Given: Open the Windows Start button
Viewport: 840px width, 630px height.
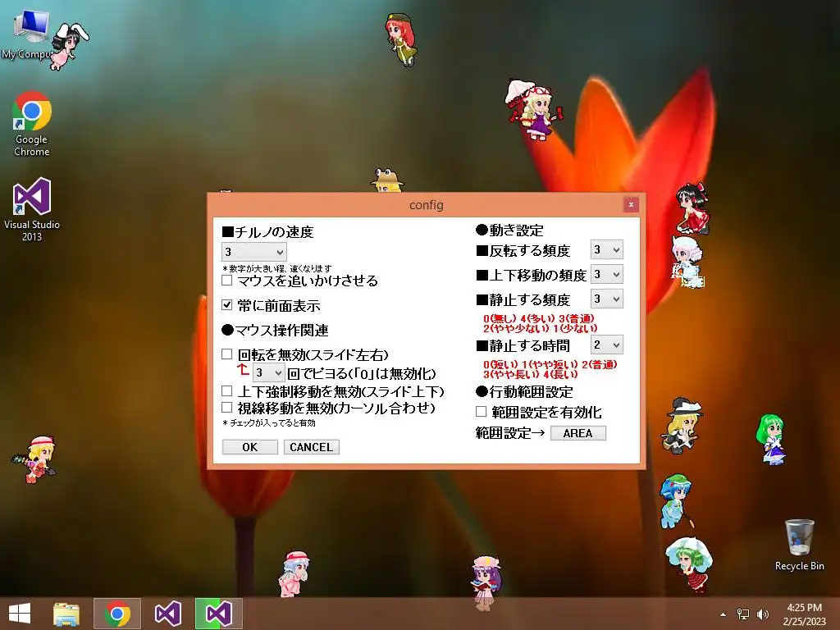Looking at the screenshot, I should coord(20,614).
